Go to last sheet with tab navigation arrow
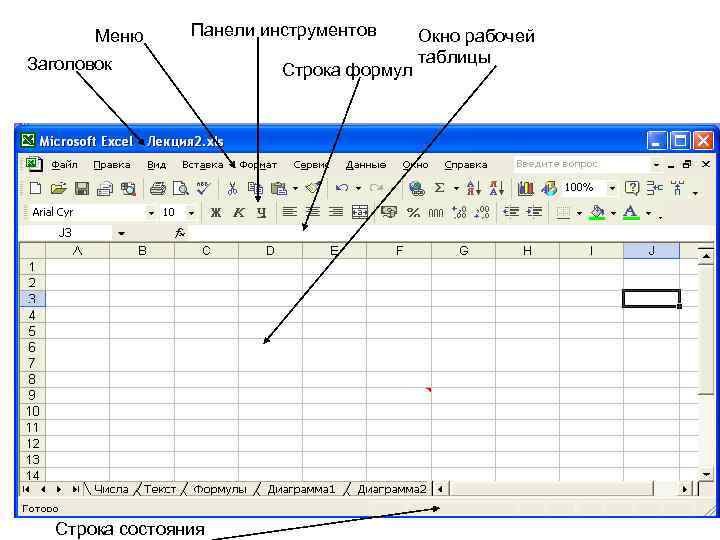Viewport: 720px width, 540px height. pyautogui.click(x=76, y=489)
